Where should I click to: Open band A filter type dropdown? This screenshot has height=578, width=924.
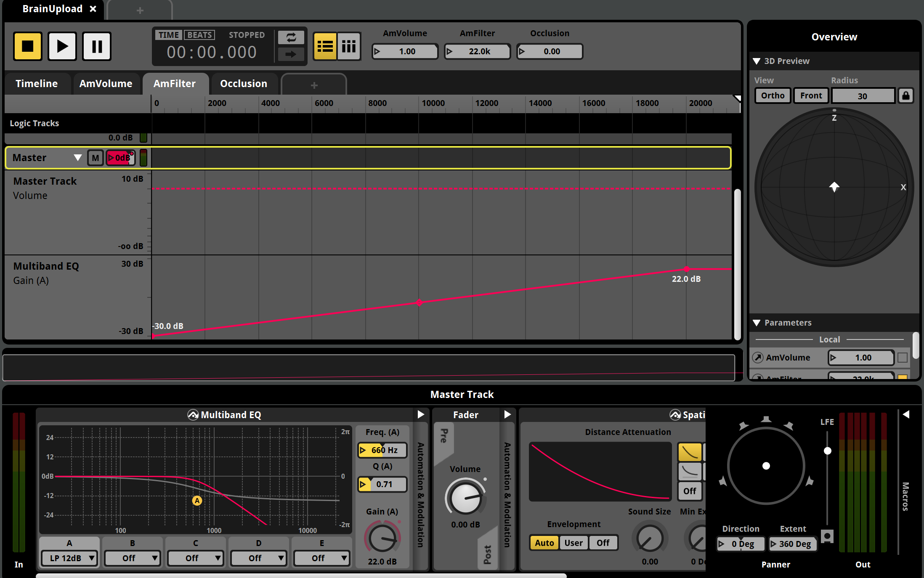coord(69,558)
